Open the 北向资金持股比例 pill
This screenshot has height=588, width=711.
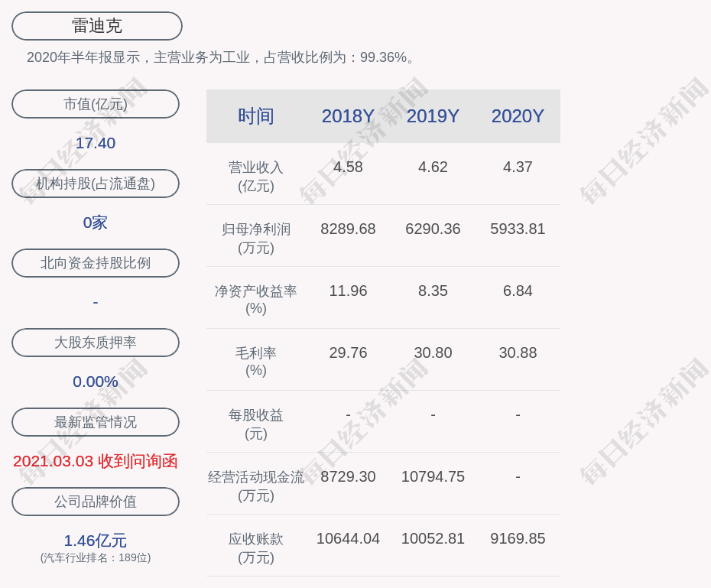[96, 263]
